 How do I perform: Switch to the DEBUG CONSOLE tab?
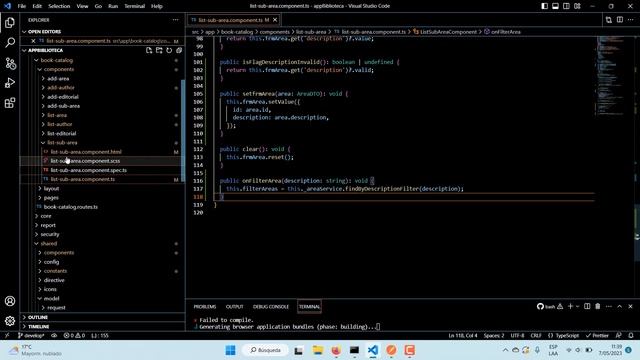pos(271,307)
